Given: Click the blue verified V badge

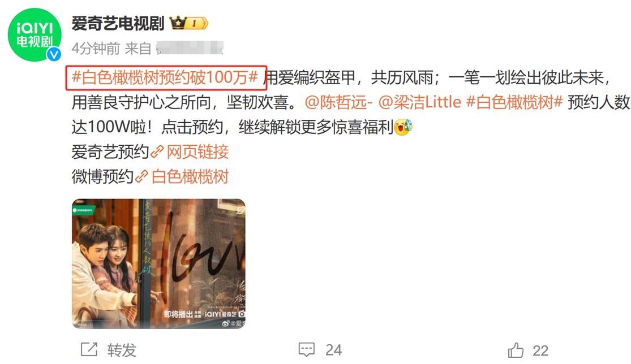Looking at the screenshot, I should point(54,54).
